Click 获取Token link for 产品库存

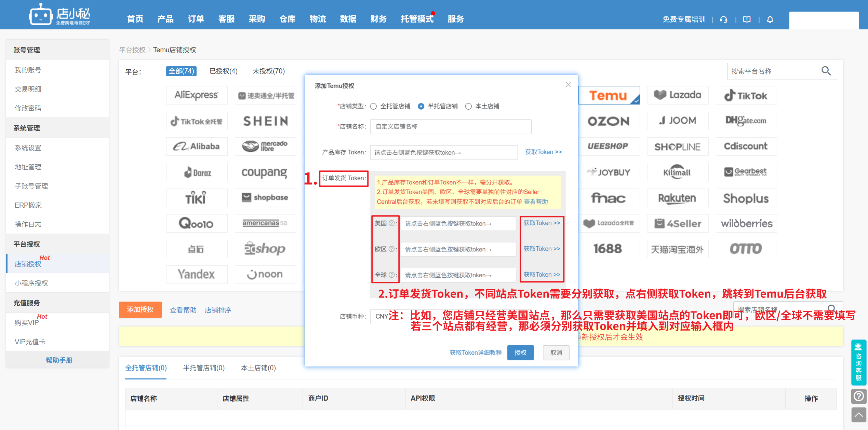click(x=543, y=152)
